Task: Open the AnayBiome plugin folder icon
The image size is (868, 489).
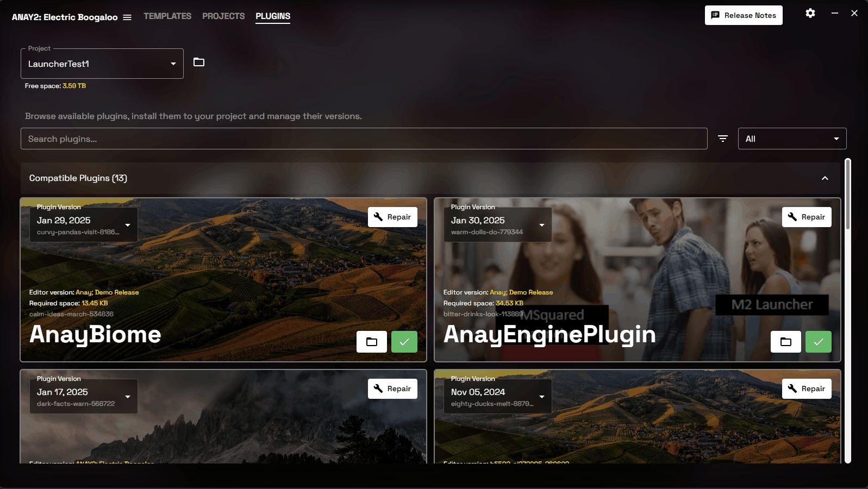Action: click(372, 342)
